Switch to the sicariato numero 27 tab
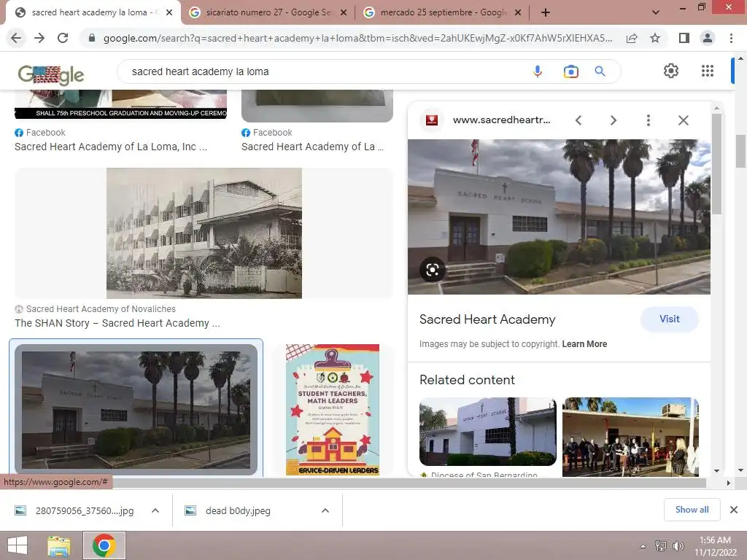747x560 pixels. click(x=268, y=13)
